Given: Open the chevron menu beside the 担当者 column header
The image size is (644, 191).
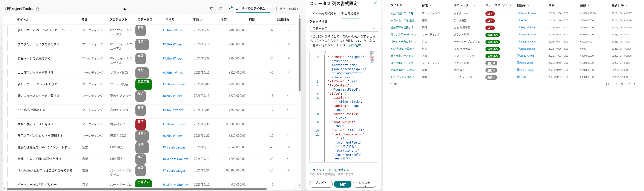Looking at the screenshot, I should coord(529,5).
